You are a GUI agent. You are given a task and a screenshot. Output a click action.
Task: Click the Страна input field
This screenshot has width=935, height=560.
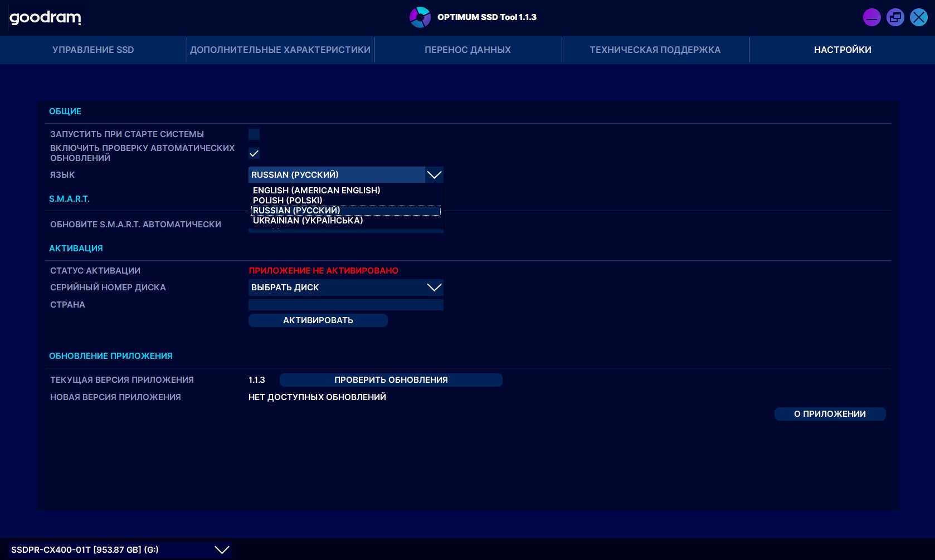click(x=346, y=305)
